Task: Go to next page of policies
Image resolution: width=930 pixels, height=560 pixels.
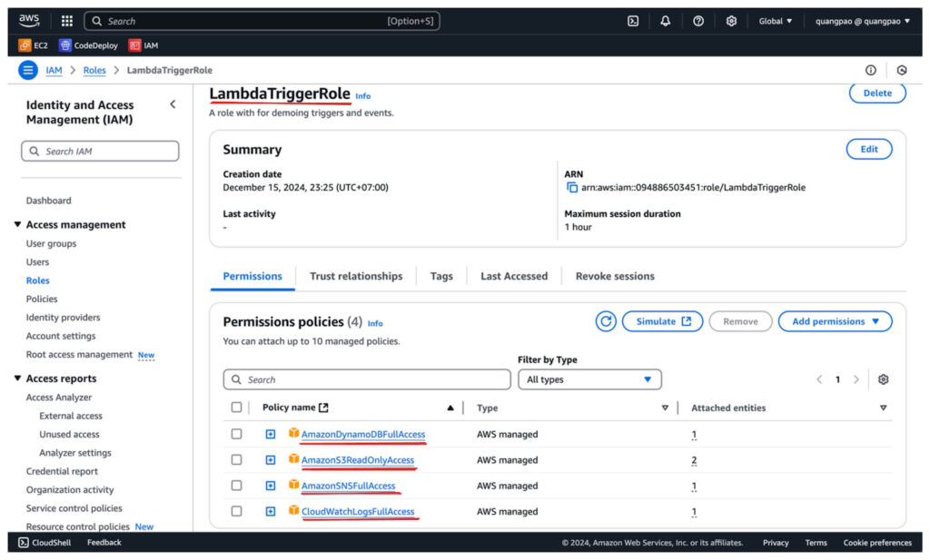Action: click(x=856, y=379)
